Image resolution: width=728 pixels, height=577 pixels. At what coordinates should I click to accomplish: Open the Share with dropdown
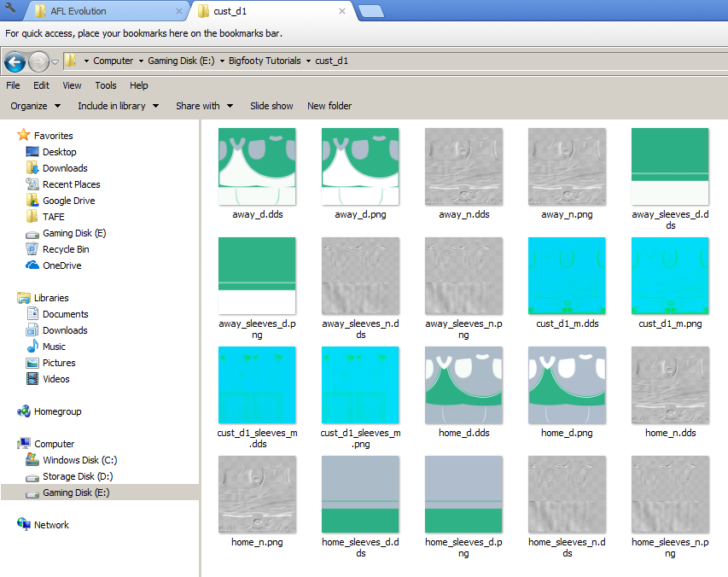(x=204, y=106)
